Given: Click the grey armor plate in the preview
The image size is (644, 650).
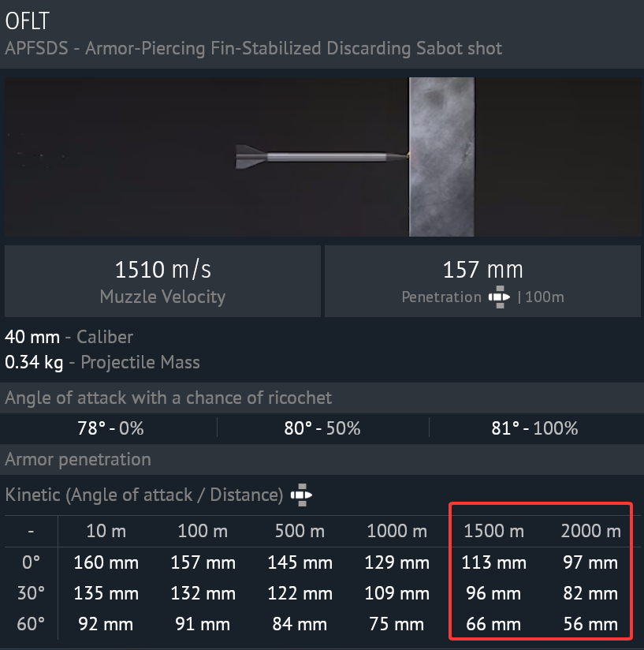Looking at the screenshot, I should point(441,156).
